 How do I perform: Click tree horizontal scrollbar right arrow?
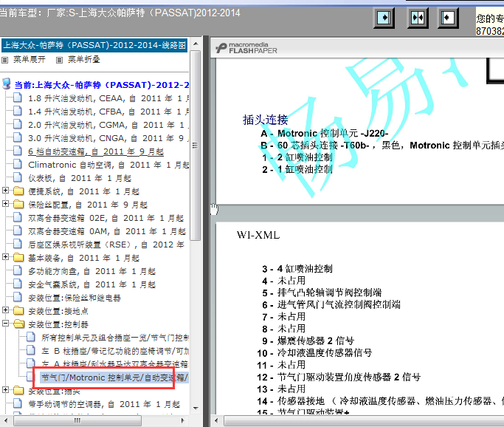182,420
